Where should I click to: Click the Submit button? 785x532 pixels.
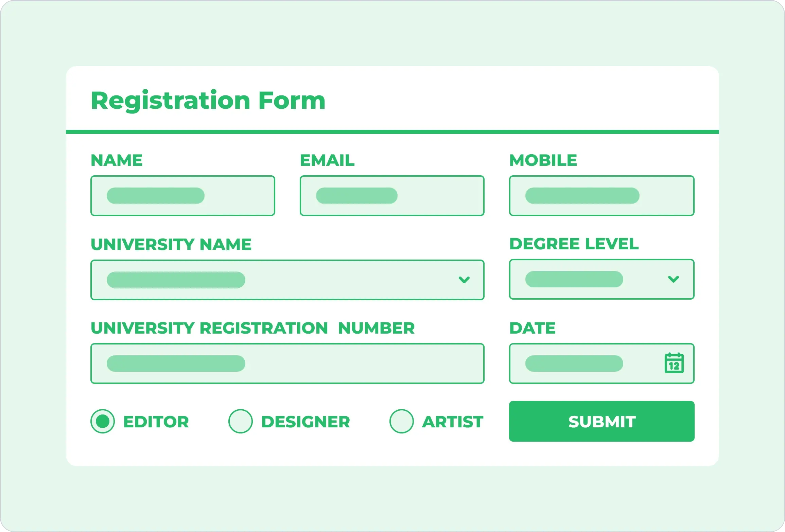click(x=601, y=421)
